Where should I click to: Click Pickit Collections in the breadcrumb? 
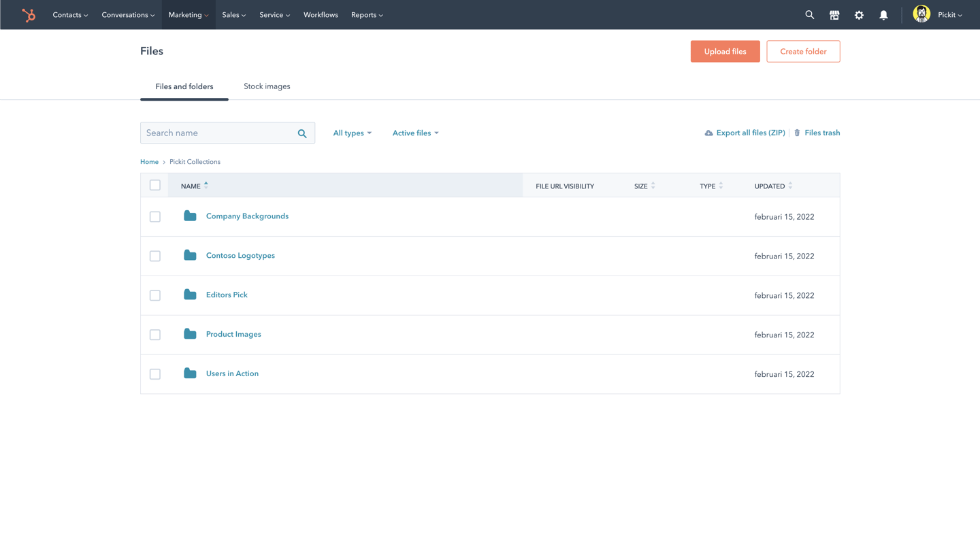point(195,162)
